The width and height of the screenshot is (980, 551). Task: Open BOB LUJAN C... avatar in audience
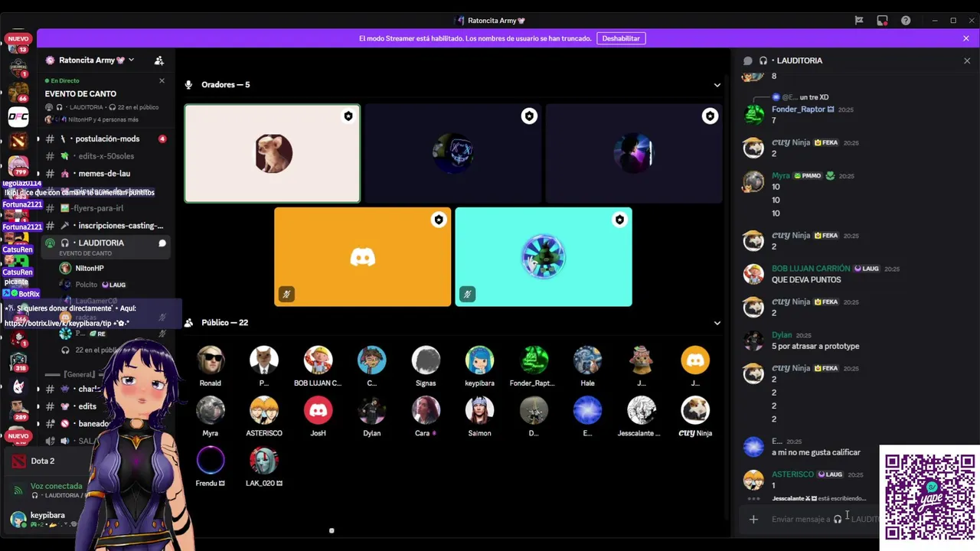click(x=318, y=360)
